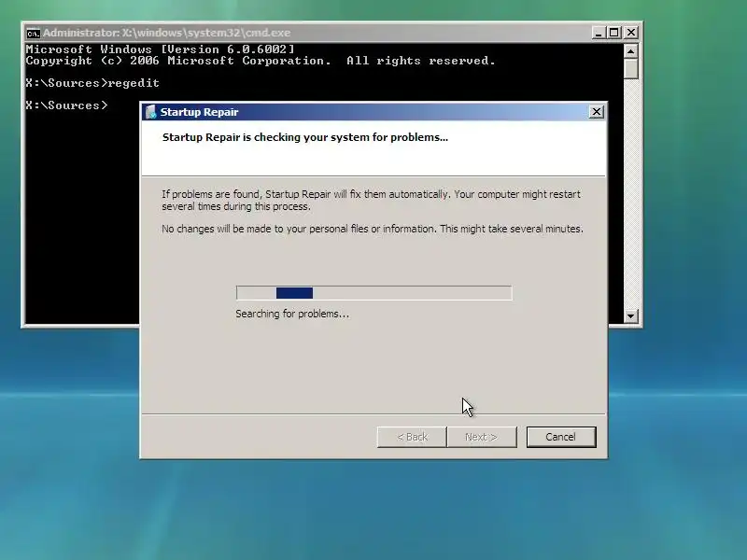Minimize the Administrator cmd.exe window
Screen dimensions: 747x560
(599, 33)
